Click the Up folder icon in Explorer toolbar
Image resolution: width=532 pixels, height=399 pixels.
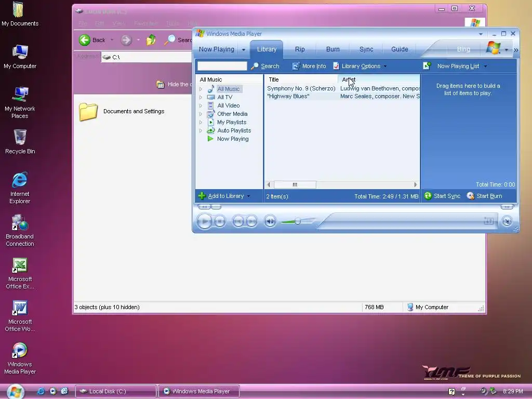click(x=151, y=40)
